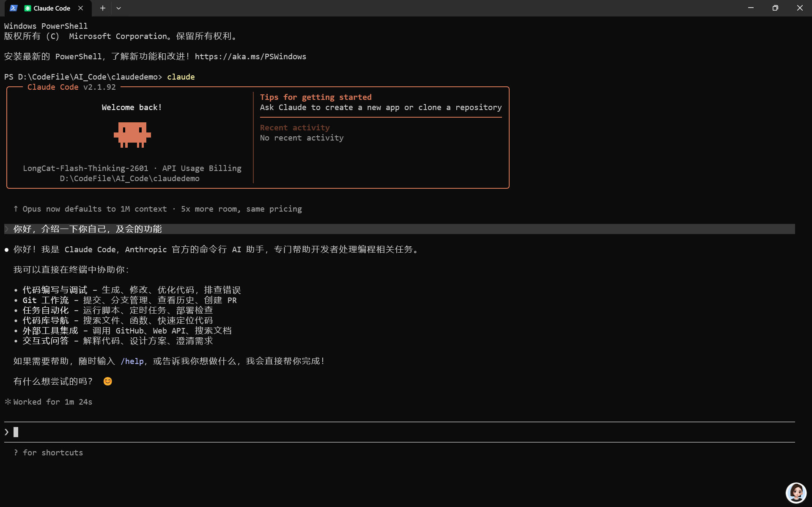Select the Claude Code tab
Image resolution: width=812 pixels, height=507 pixels.
click(47, 8)
